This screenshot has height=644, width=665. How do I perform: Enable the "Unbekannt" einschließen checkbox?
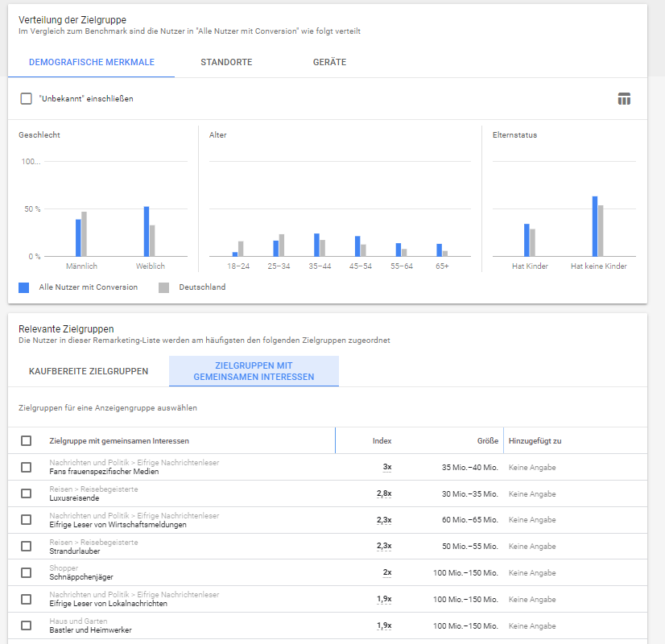[27, 99]
